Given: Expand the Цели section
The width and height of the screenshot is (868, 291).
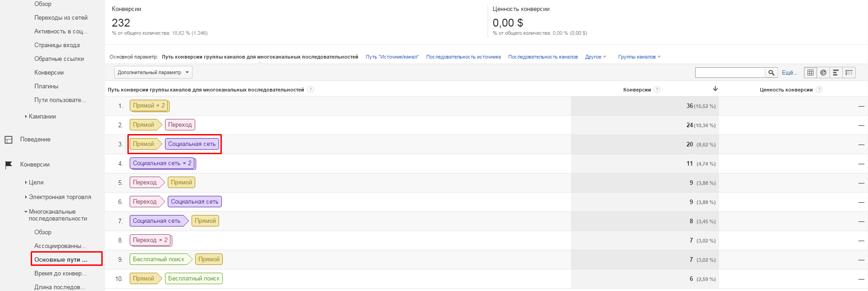Looking at the screenshot, I should (26, 183).
